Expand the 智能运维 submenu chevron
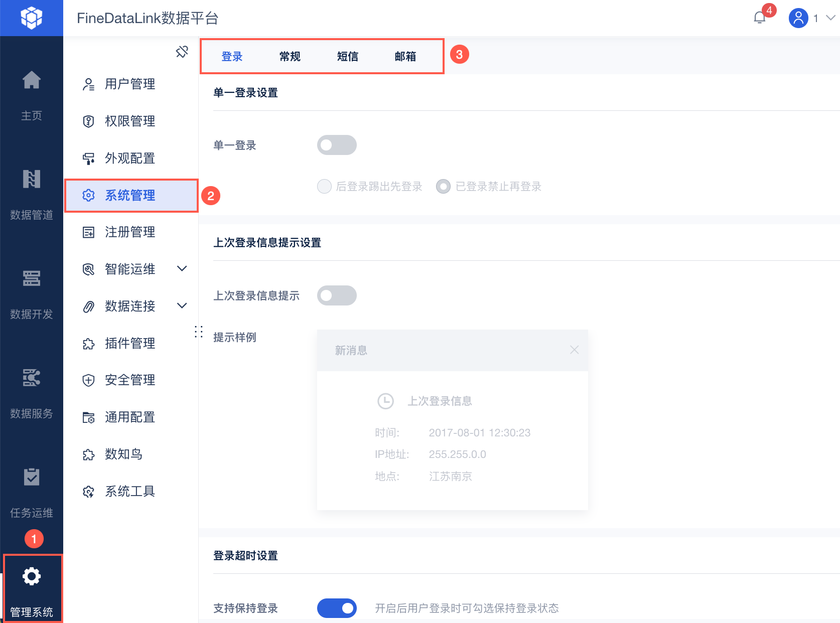Image resolution: width=840 pixels, height=623 pixels. point(182,269)
